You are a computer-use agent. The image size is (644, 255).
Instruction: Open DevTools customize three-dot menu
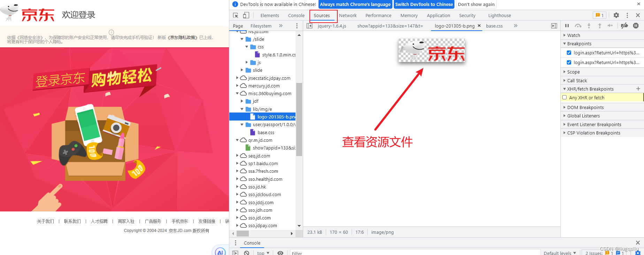click(x=627, y=15)
